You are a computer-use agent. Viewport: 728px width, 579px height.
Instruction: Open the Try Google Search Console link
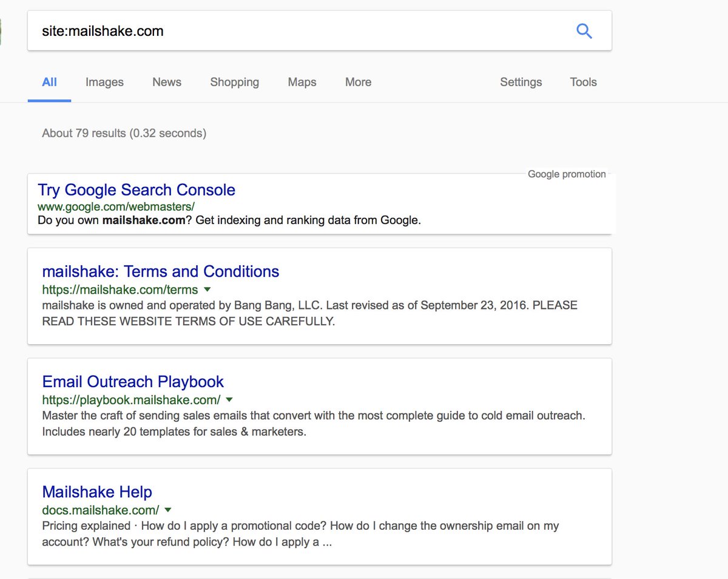(x=136, y=190)
